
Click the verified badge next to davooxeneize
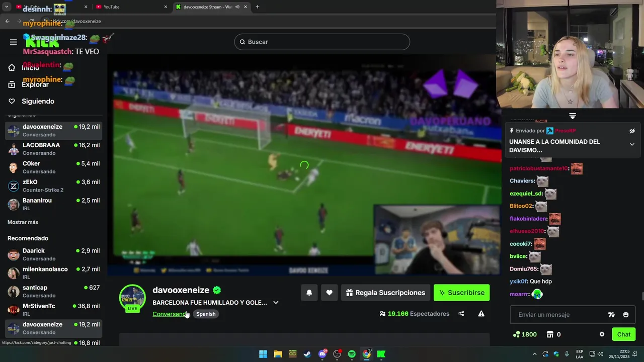[x=217, y=290]
